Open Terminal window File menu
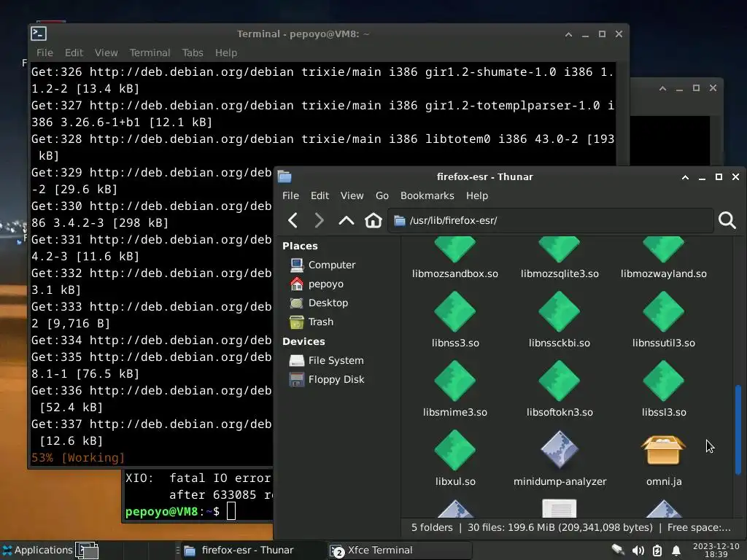 44,52
